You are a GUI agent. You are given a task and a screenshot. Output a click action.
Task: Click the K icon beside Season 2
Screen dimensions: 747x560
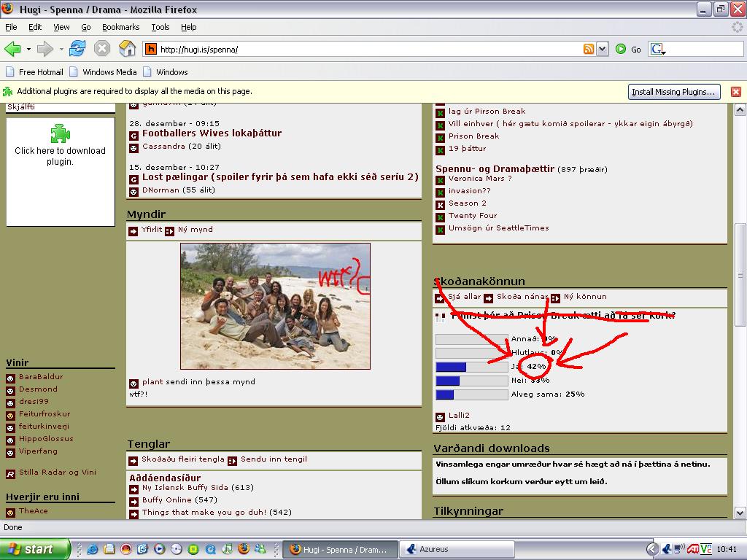coord(440,205)
